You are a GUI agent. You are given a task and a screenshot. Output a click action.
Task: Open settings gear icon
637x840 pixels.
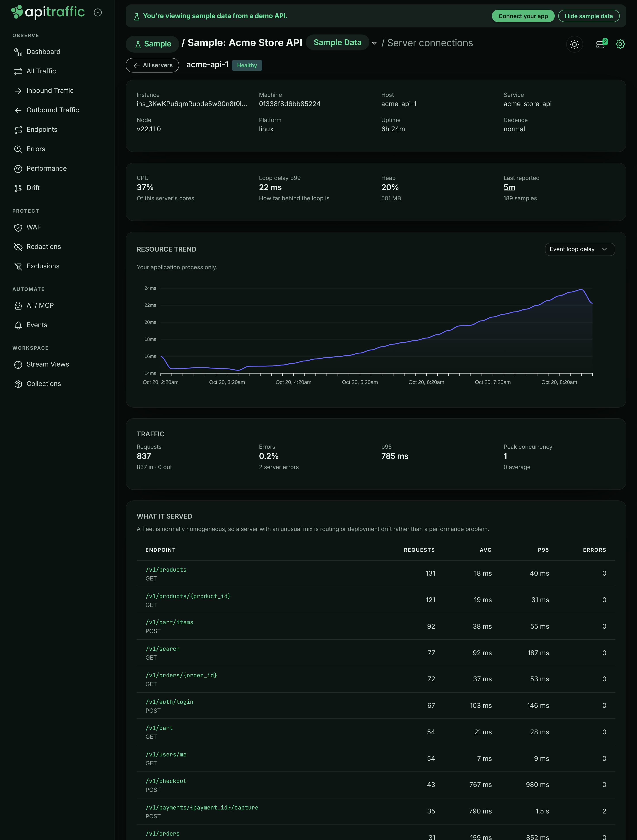pos(620,44)
